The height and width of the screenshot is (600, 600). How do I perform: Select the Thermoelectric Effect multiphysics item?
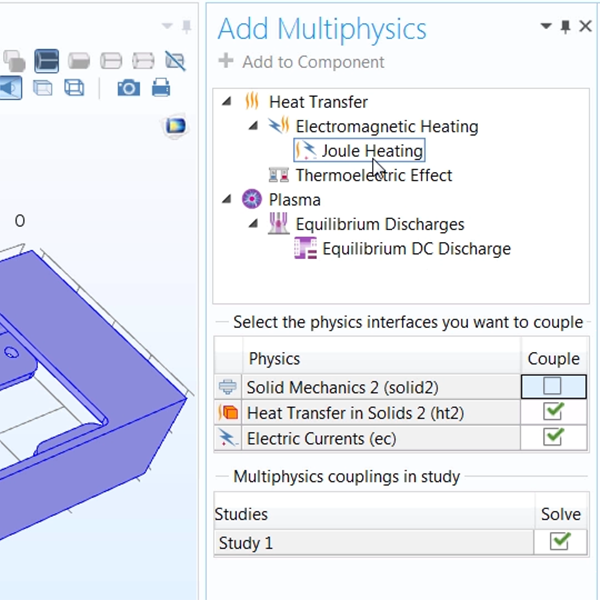[x=373, y=175]
